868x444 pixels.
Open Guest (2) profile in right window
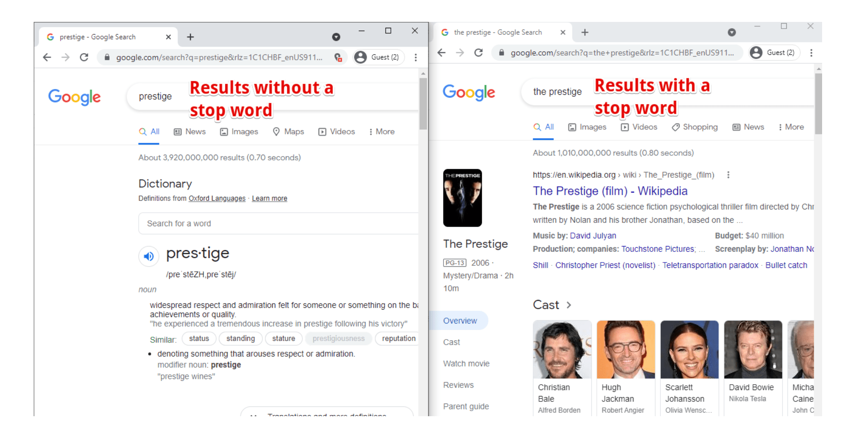pyautogui.click(x=774, y=53)
